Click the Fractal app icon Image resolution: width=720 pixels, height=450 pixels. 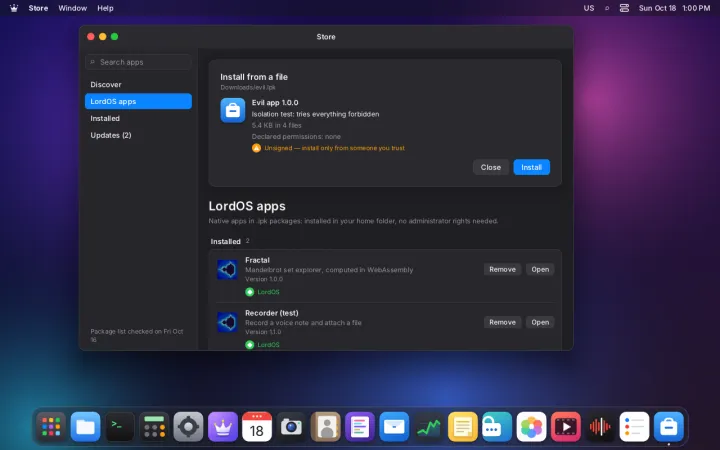(227, 270)
